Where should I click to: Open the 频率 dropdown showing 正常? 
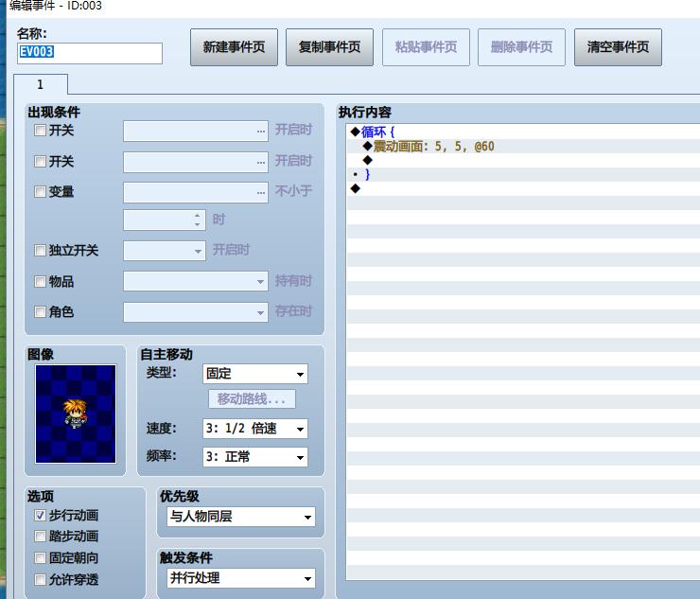255,457
